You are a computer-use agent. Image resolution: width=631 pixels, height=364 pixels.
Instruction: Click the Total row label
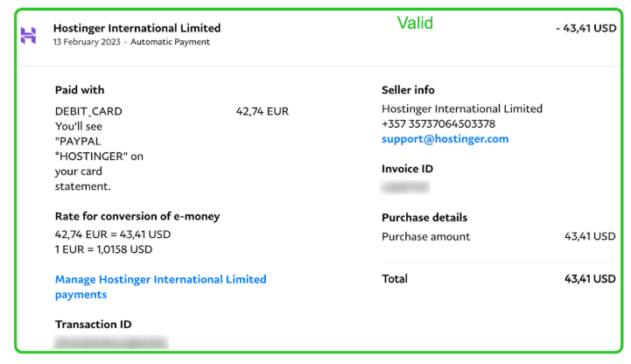(x=395, y=278)
